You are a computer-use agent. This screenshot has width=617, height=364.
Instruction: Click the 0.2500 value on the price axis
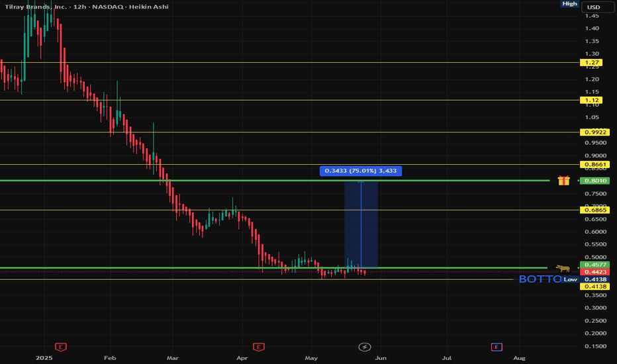(595, 321)
